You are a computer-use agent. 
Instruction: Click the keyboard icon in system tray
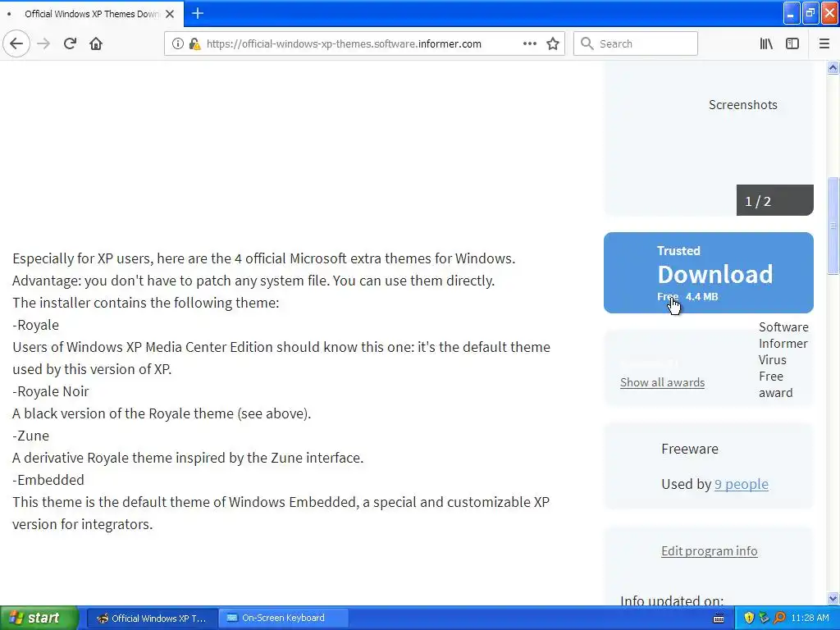click(719, 619)
